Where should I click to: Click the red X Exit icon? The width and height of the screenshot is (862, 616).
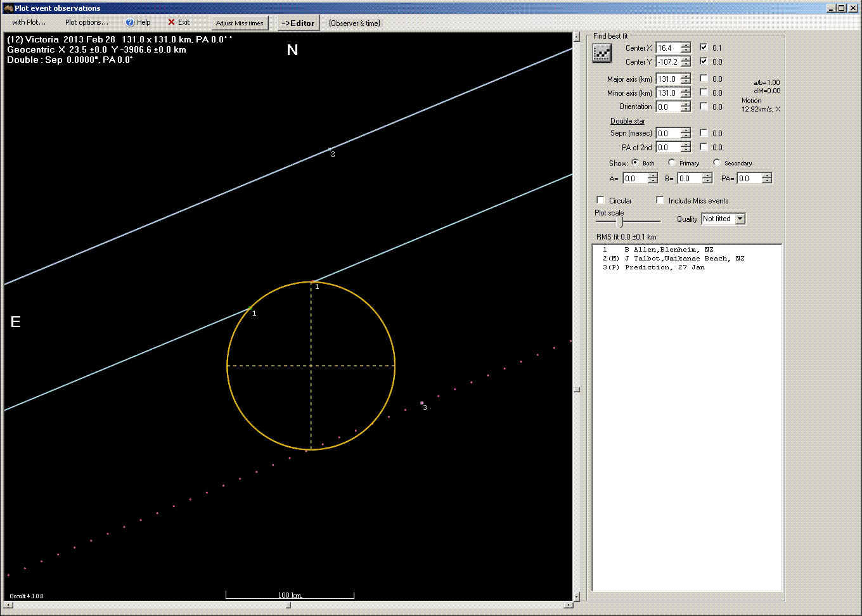pos(171,22)
